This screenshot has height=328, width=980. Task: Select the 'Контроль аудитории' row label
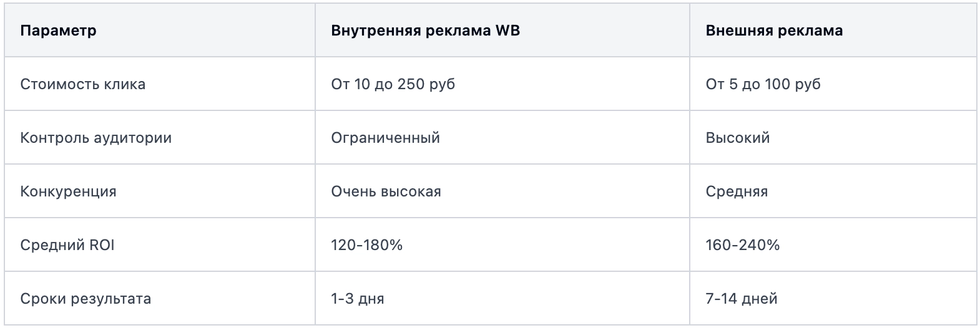tap(96, 138)
